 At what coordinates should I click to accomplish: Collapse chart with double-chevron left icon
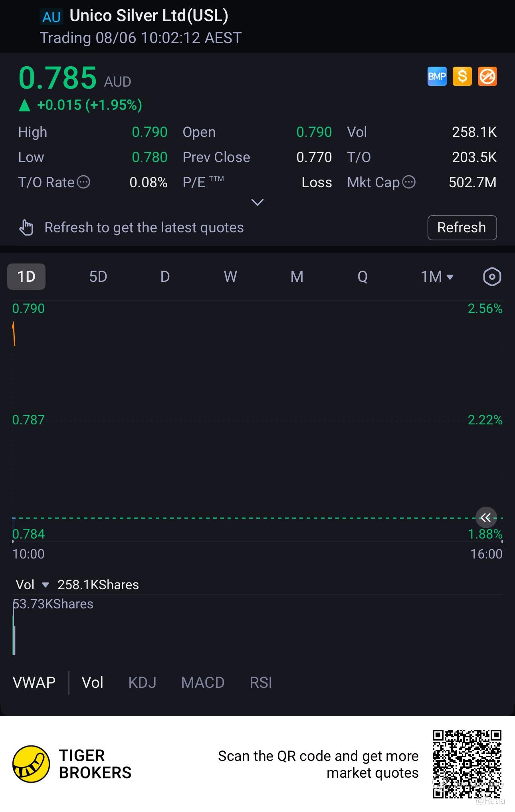tap(486, 518)
